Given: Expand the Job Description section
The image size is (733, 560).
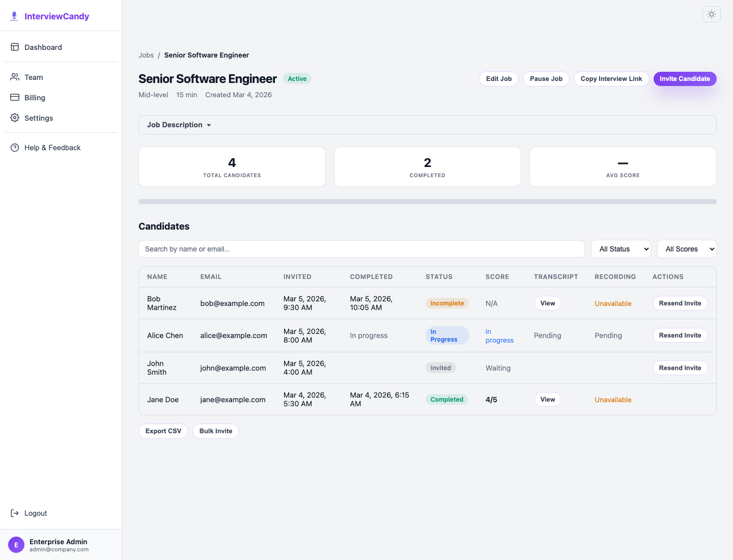Looking at the screenshot, I should [x=428, y=125].
